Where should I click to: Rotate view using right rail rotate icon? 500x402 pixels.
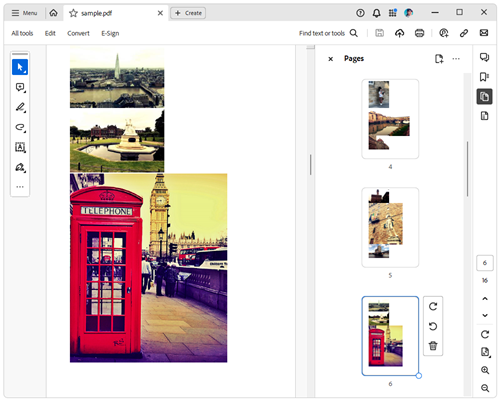(x=485, y=334)
